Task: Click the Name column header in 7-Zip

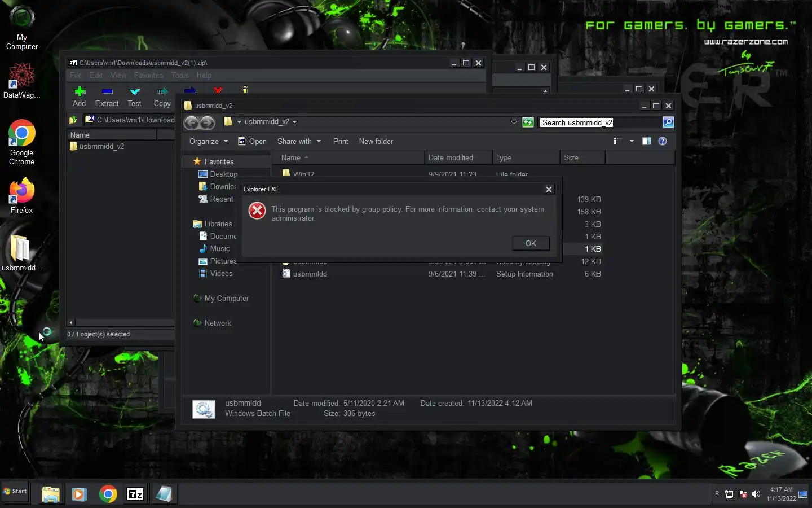Action: coord(112,135)
